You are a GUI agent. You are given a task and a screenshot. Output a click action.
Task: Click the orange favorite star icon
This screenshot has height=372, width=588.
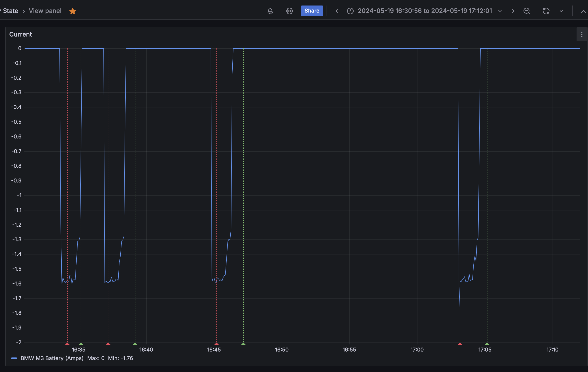pyautogui.click(x=73, y=11)
